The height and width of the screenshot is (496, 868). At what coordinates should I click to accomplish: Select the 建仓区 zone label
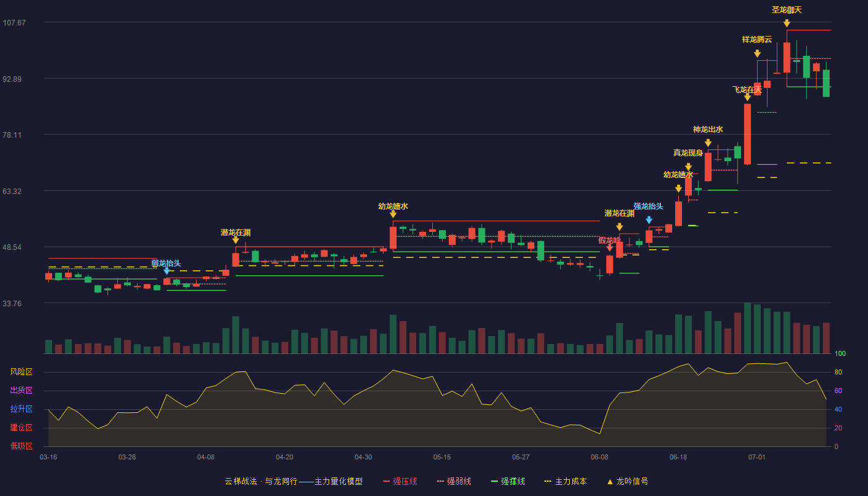(x=22, y=428)
